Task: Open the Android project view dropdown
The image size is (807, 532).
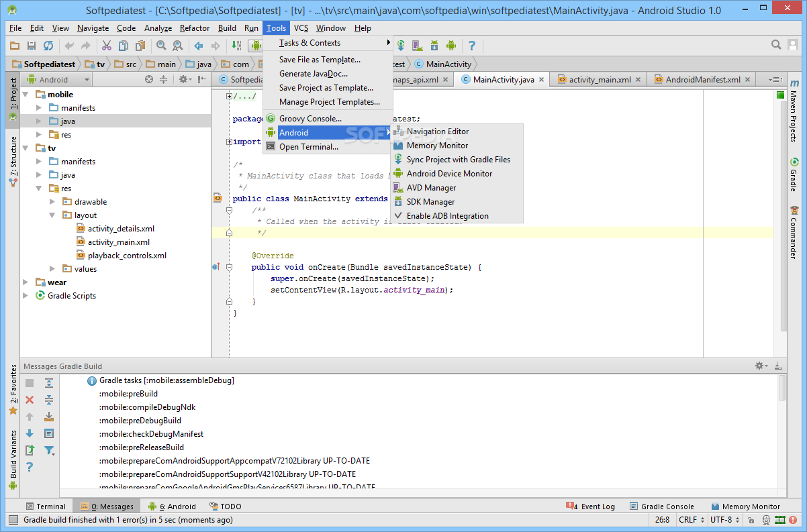Action: pyautogui.click(x=59, y=79)
